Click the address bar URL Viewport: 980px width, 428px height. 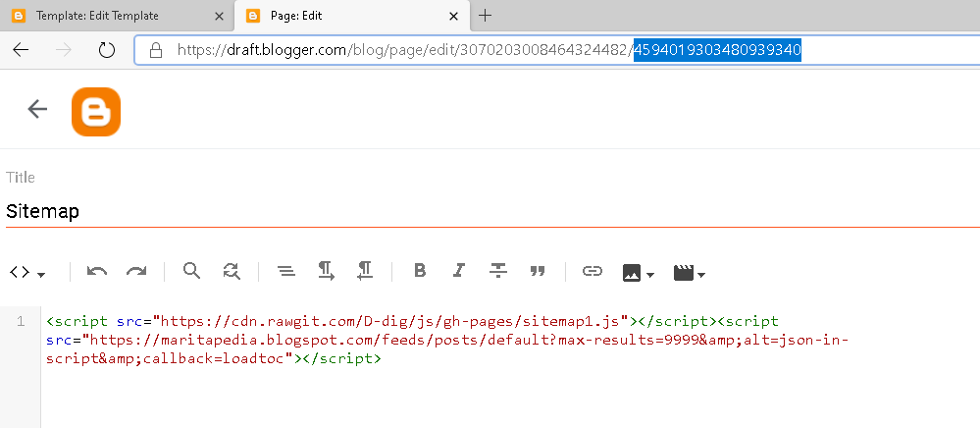tap(489, 50)
